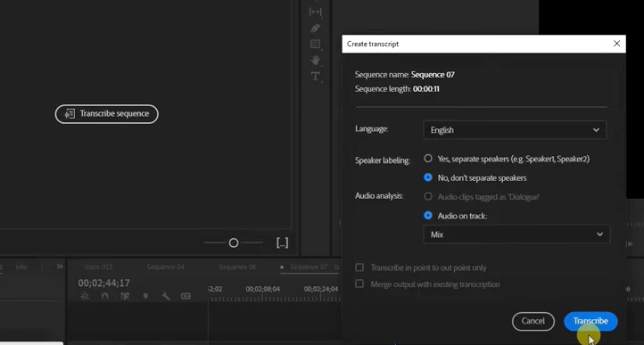Select Audio on track radio button

coord(428,215)
